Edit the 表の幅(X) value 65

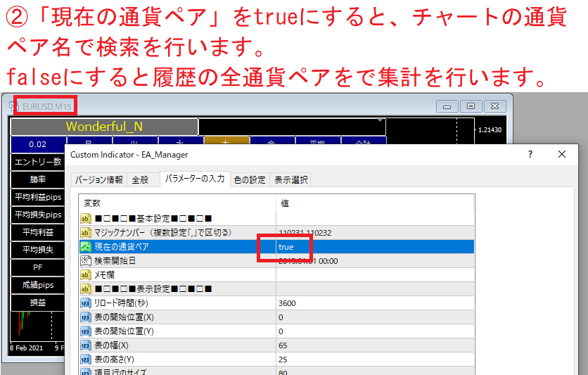point(375,345)
